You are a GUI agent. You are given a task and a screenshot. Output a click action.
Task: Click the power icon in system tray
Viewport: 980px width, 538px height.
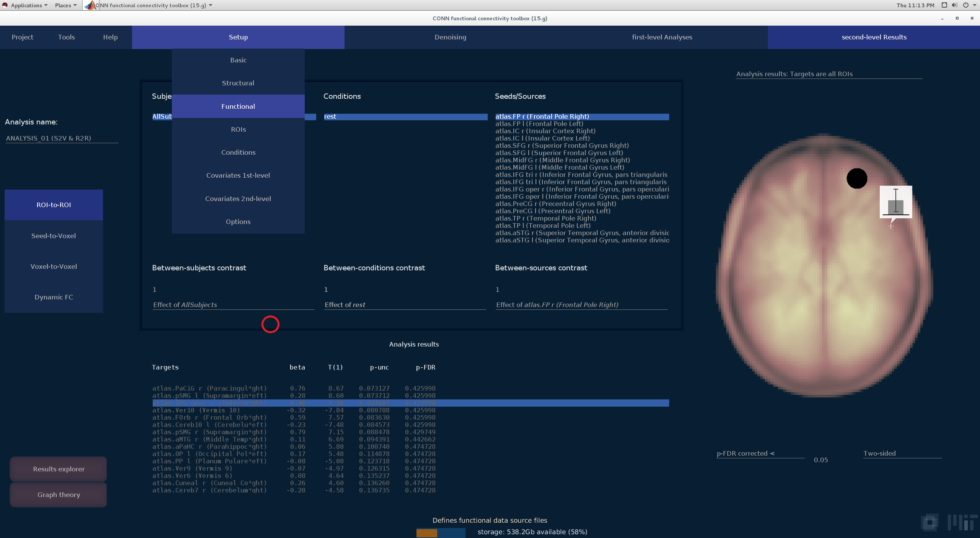pyautogui.click(x=966, y=5)
